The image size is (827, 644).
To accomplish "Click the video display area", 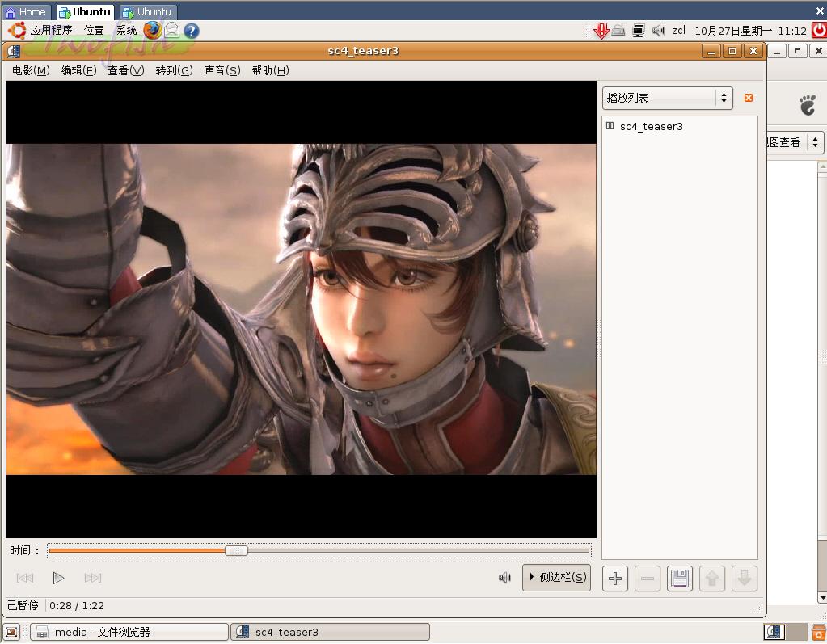I will (x=302, y=309).
